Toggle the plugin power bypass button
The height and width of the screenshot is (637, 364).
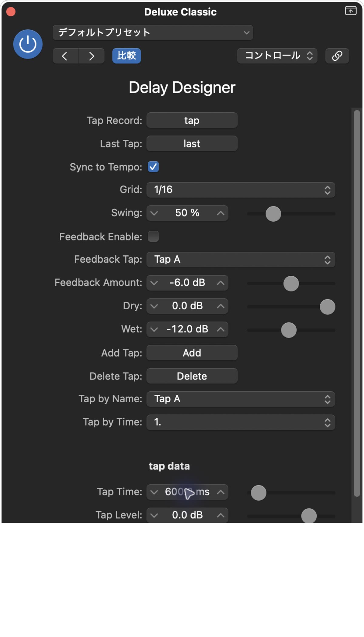coord(28,44)
